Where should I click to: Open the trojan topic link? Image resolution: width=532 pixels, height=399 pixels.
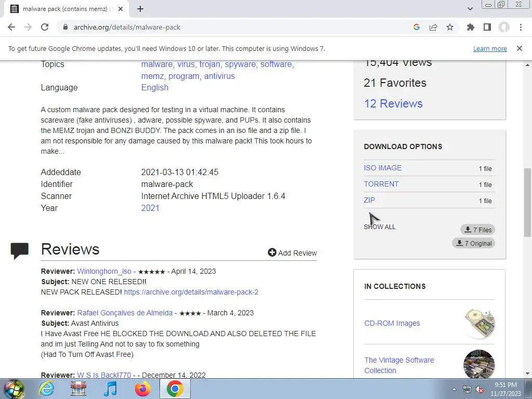[x=210, y=64]
